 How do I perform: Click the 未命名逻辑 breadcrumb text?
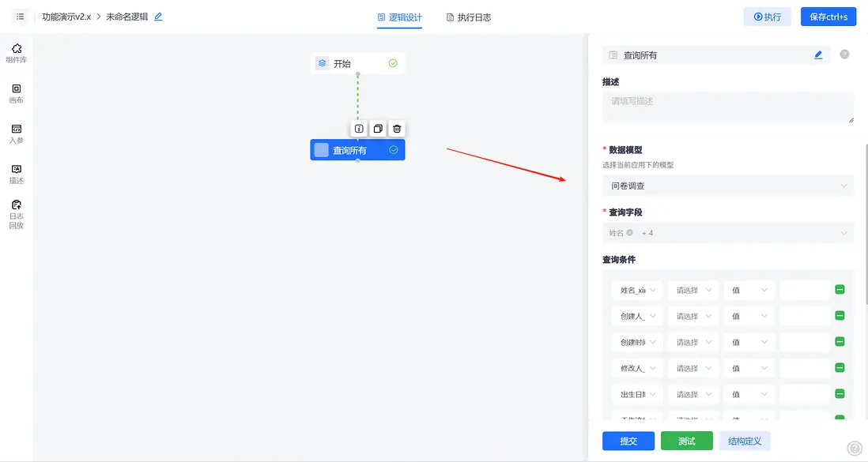[x=126, y=17]
